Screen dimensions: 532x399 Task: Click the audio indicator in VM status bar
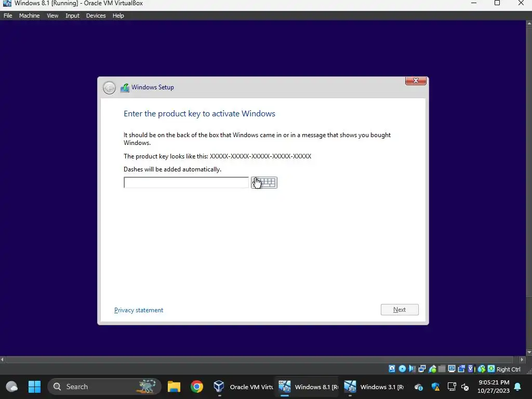[x=412, y=369]
